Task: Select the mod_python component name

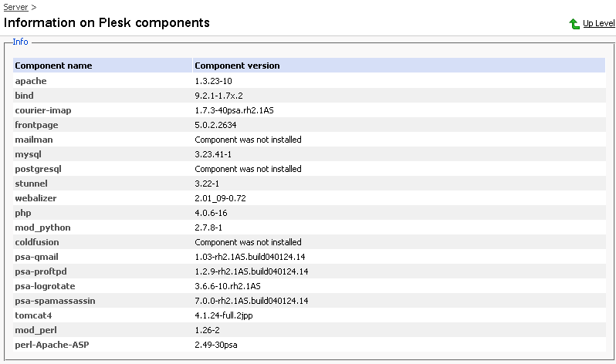Action: [x=42, y=228]
